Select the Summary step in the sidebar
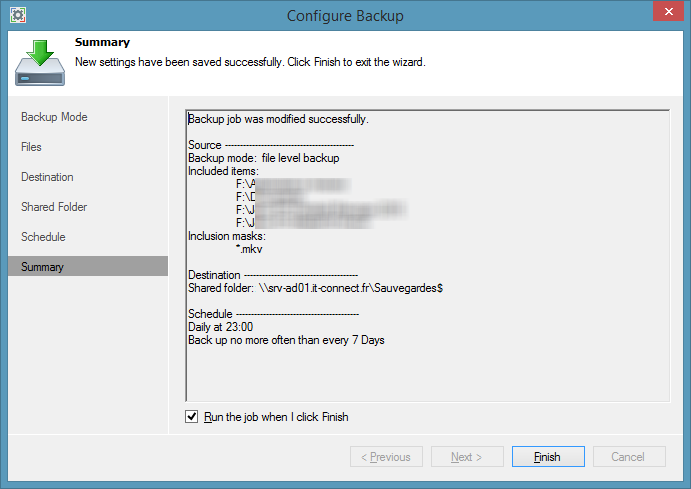The width and height of the screenshot is (691, 489). [x=42, y=267]
